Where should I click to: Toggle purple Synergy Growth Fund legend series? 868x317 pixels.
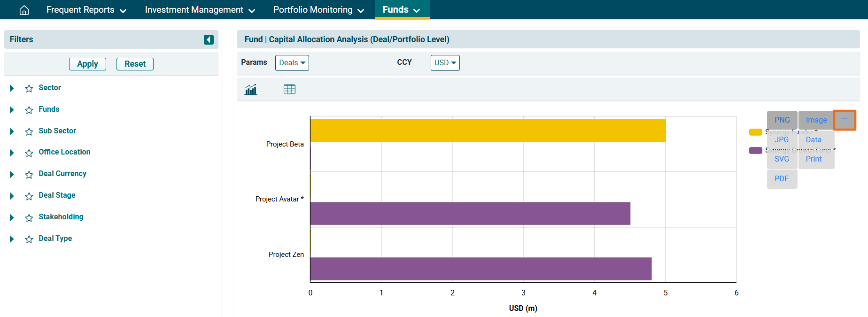(755, 150)
